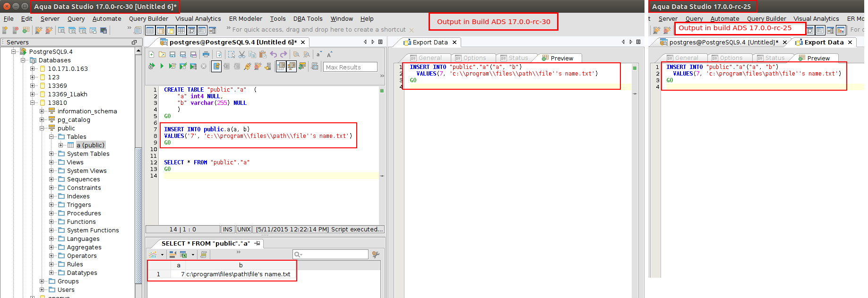Toggle the grid results view button

tap(281, 66)
